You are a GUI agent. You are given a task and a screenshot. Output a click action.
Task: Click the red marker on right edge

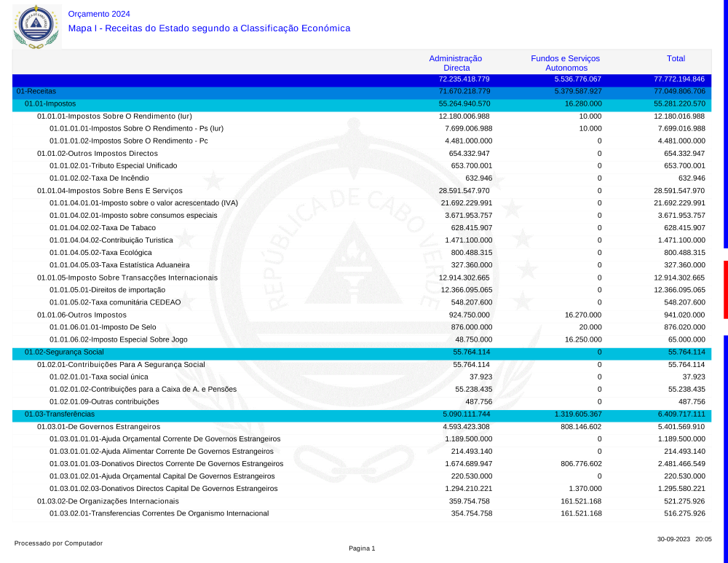(x=725, y=289)
